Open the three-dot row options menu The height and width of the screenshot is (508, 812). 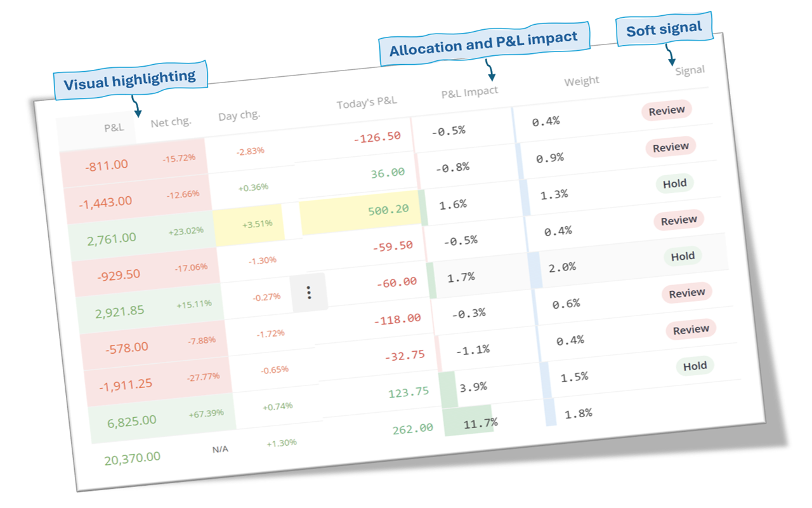point(309,292)
